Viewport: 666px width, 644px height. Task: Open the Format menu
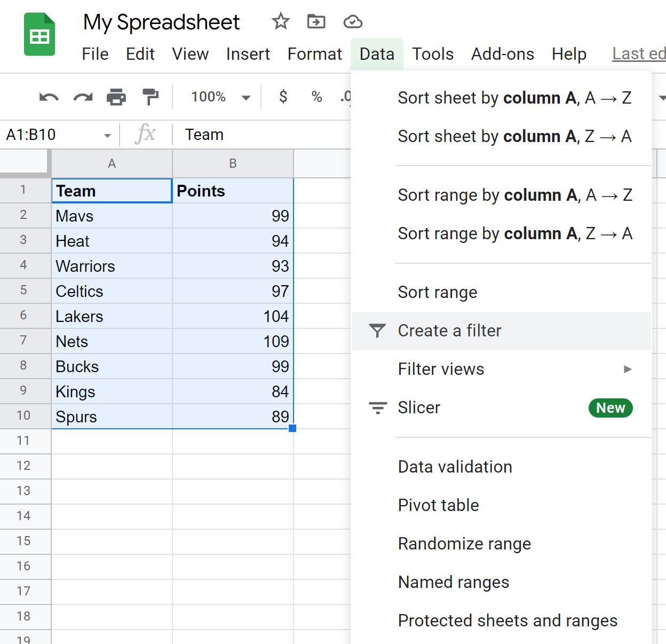point(314,54)
